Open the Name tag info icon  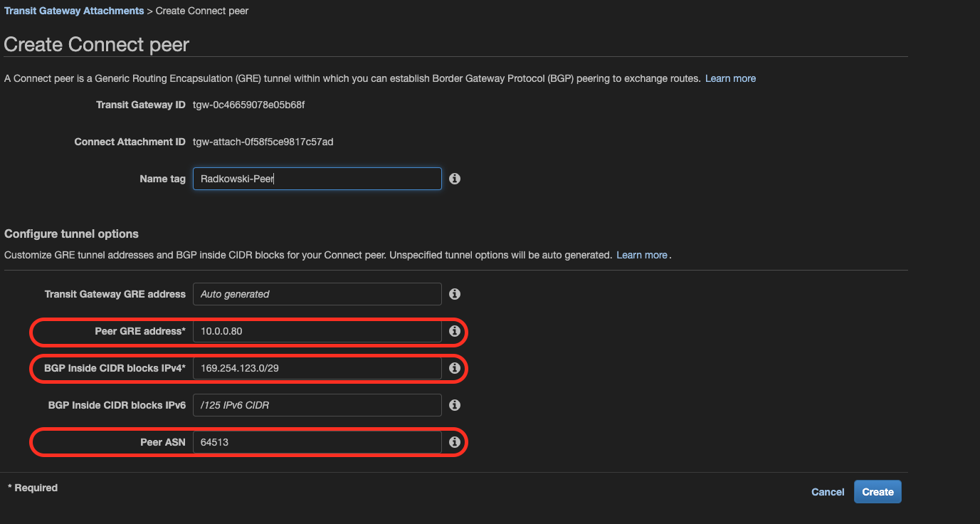coord(455,179)
